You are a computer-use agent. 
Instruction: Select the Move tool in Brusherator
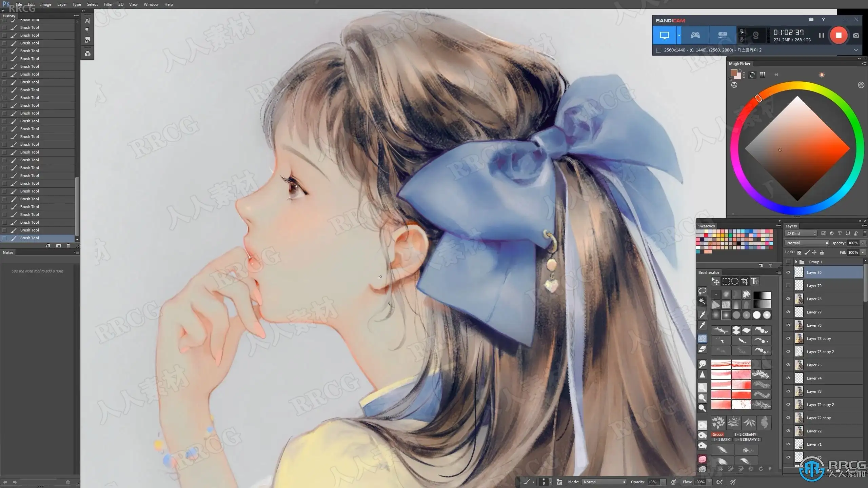[x=715, y=281]
